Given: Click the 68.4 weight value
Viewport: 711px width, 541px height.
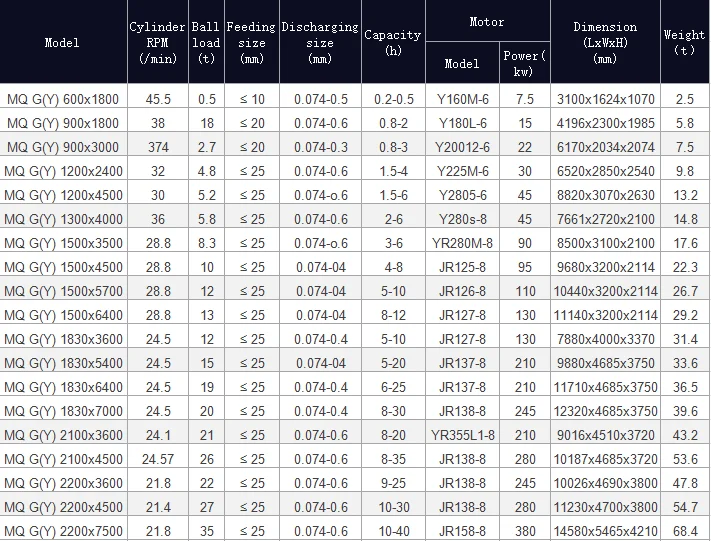Looking at the screenshot, I should pos(685,531).
